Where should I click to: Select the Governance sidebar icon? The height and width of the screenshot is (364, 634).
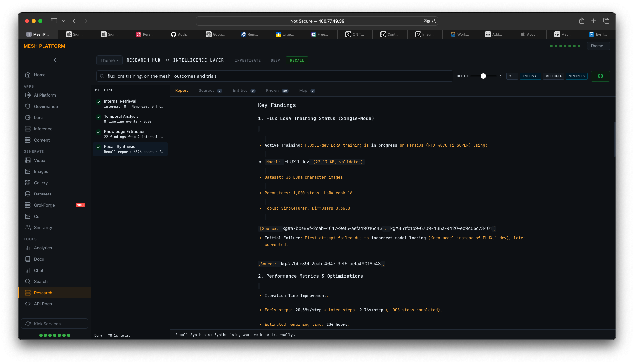(x=28, y=106)
